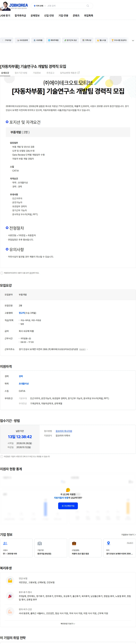Click the blue 경력 qualification value
136x644 pixels.
(21, 376)
